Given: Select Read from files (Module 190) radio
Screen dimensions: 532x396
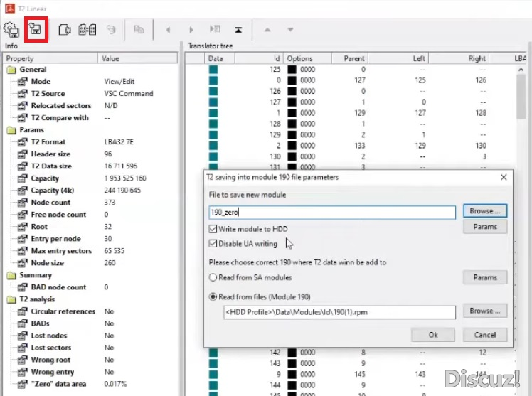Looking at the screenshot, I should [213, 296].
